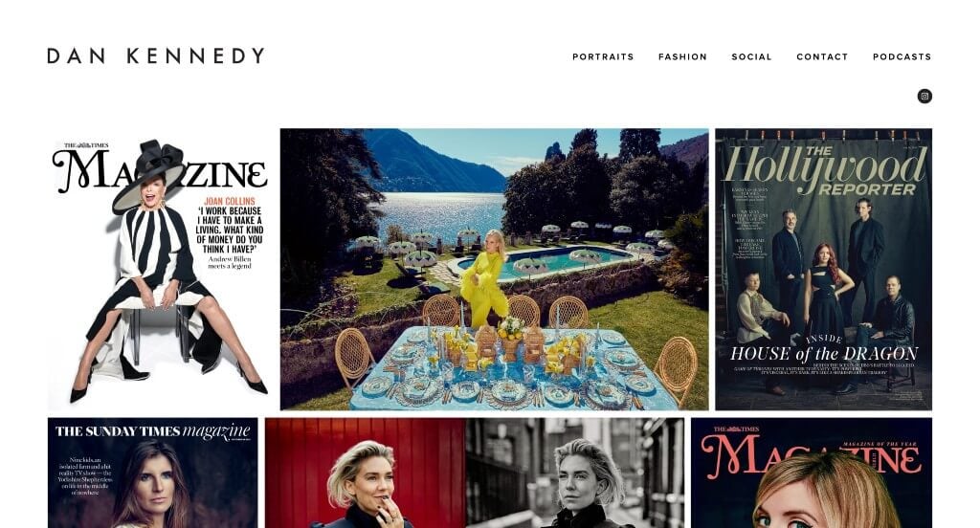This screenshot has height=528, width=980.
Task: Open the Portraits menu item
Action: [x=603, y=56]
